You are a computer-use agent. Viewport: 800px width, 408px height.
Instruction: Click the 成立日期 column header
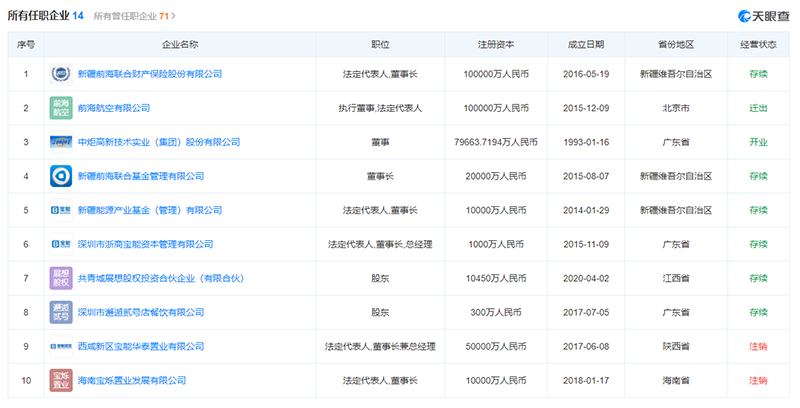586,45
